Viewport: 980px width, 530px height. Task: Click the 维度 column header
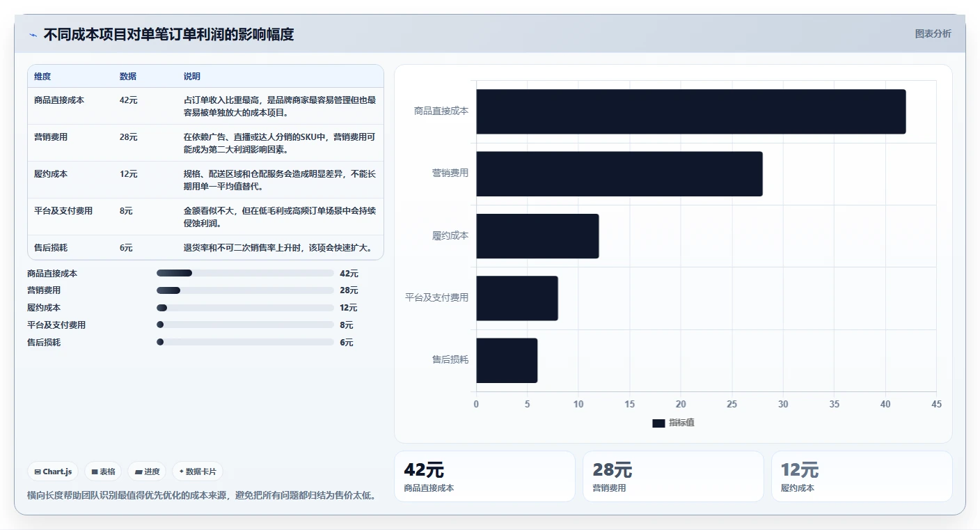tap(42, 77)
